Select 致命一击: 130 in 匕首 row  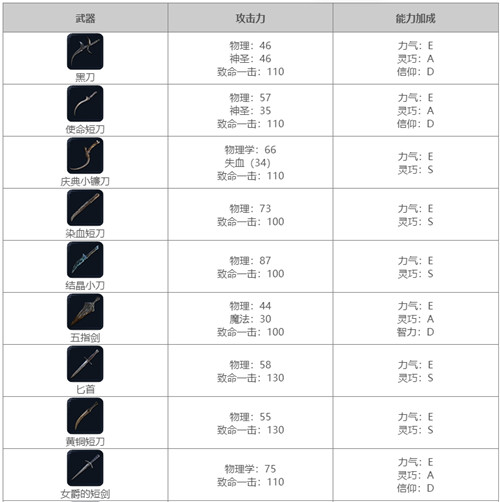pyautogui.click(x=250, y=378)
